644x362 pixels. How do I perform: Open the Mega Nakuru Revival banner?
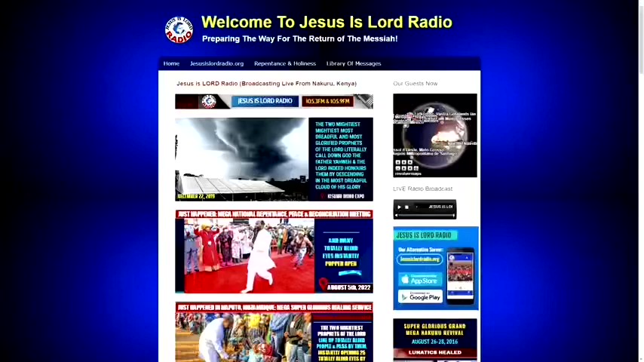[x=434, y=339]
